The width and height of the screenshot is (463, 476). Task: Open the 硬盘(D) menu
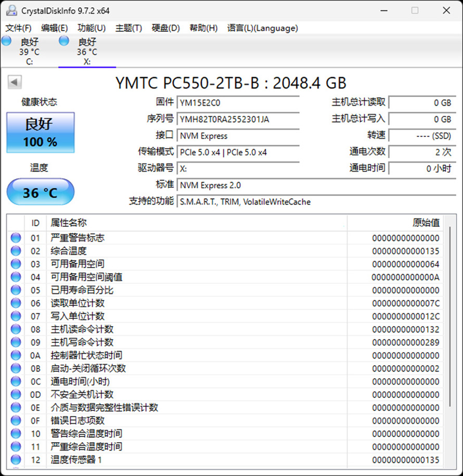[165, 28]
